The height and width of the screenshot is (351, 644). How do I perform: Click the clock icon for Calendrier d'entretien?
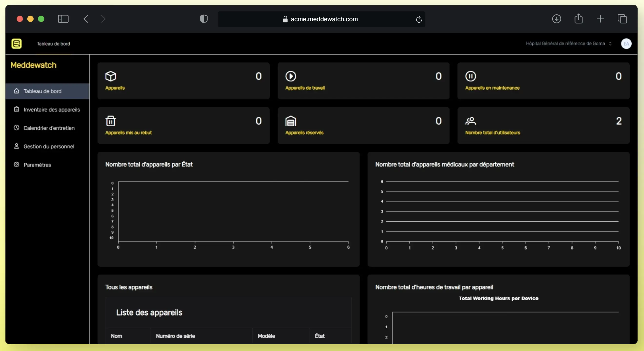(x=17, y=128)
